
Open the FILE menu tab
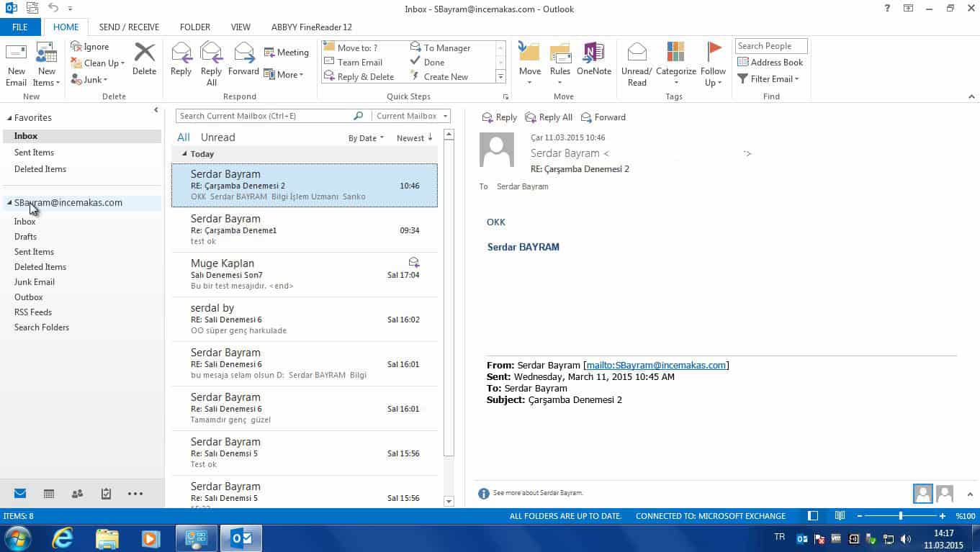[x=20, y=27]
